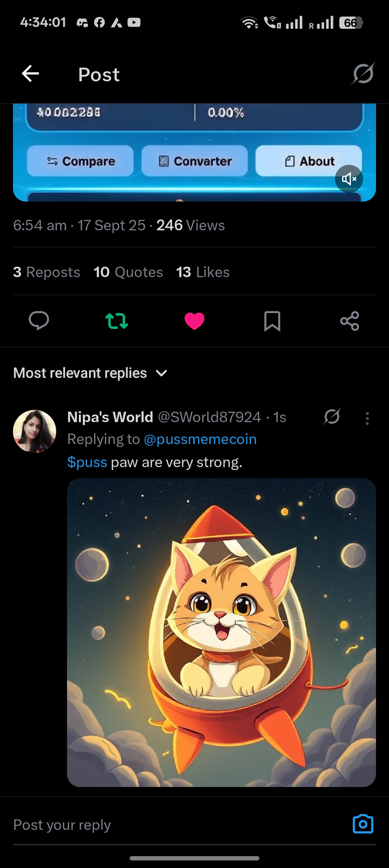The height and width of the screenshot is (868, 389).
Task: Go back using the arrow icon
Action: (x=31, y=74)
